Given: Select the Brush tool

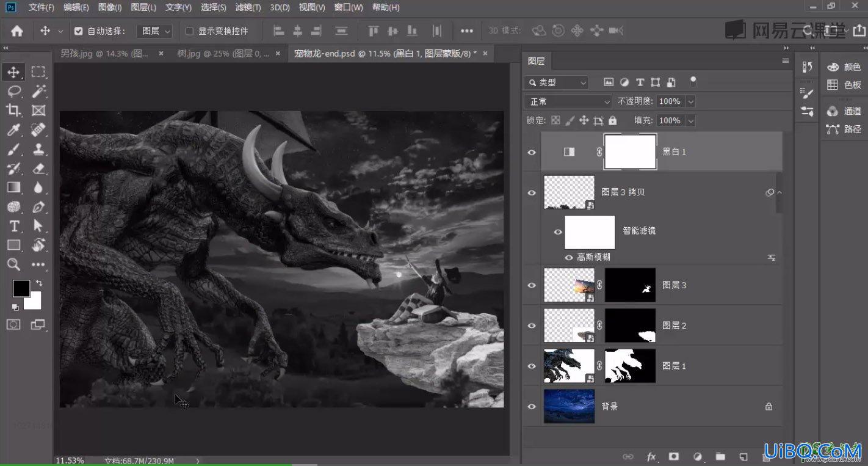Looking at the screenshot, I should click(13, 149).
